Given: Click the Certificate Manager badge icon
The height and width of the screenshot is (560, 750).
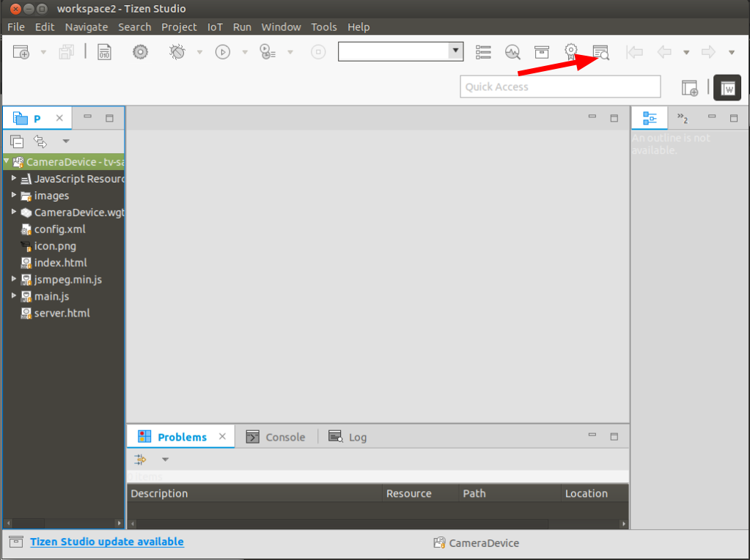Looking at the screenshot, I should click(570, 51).
